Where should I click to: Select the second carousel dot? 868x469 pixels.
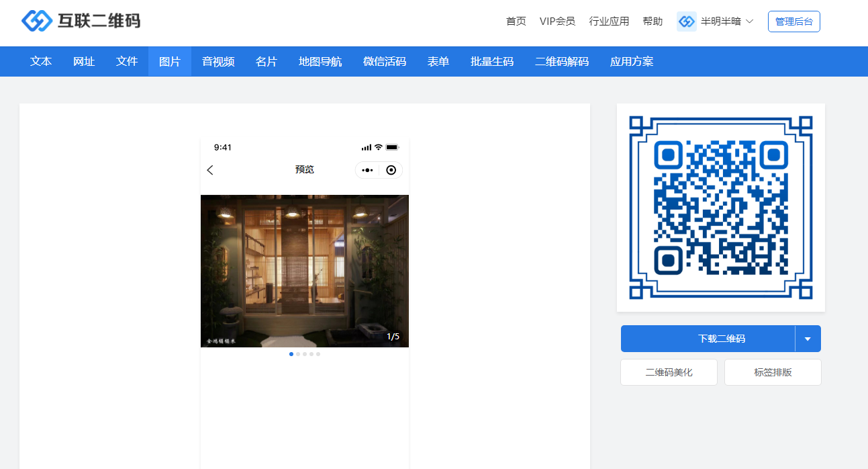(298, 353)
